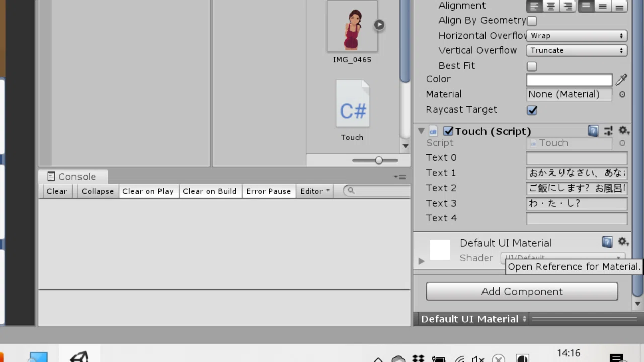Pick color with the eyedropper icon
The image size is (644, 362).
[621, 80]
